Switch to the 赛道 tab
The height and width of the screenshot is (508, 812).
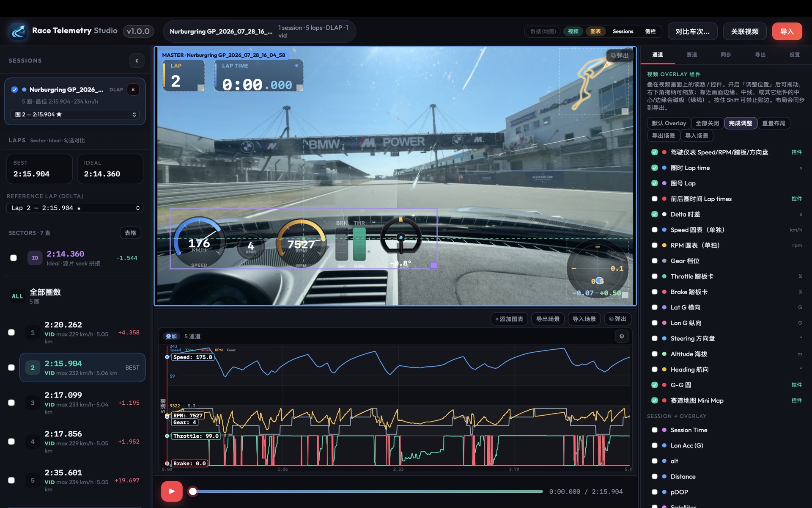pyautogui.click(x=691, y=55)
